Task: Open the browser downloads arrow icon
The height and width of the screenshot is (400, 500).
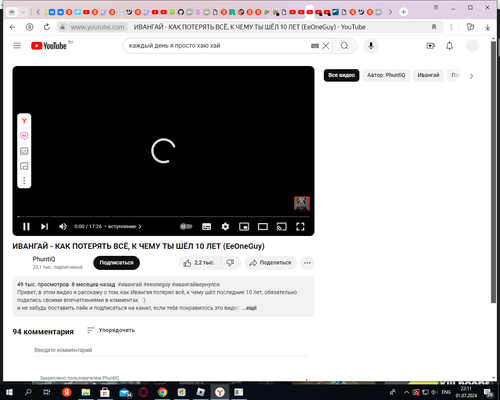Action: 488,27
